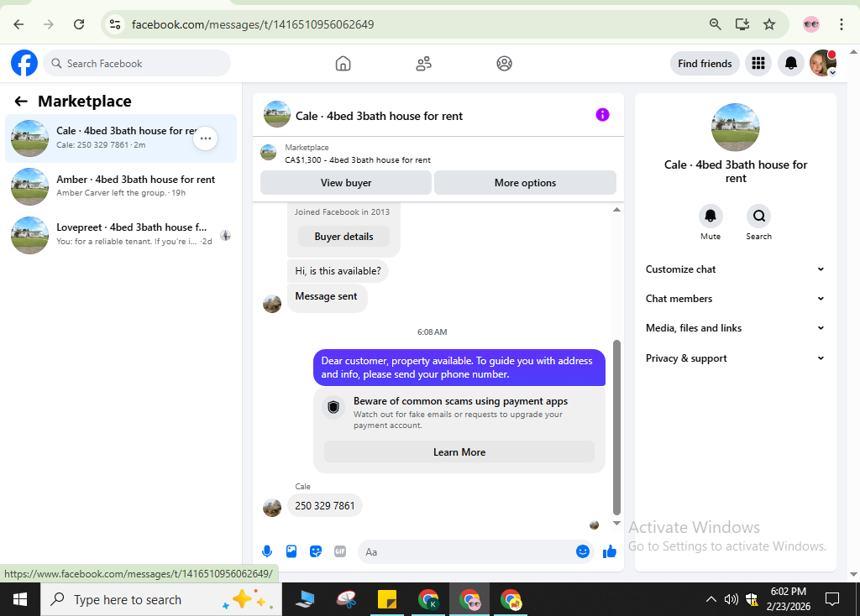The width and height of the screenshot is (860, 616).
Task: Open the notifications bell in Facebook header
Action: click(790, 64)
